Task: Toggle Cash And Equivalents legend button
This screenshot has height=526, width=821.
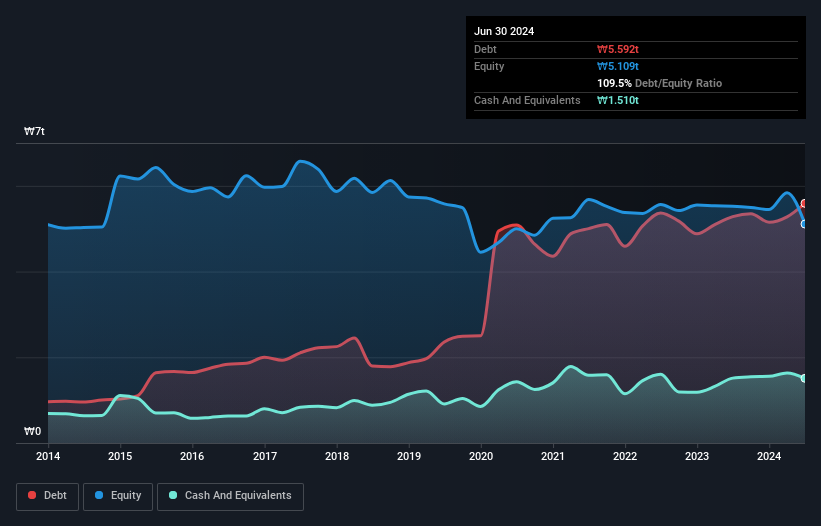Action: 230,496
